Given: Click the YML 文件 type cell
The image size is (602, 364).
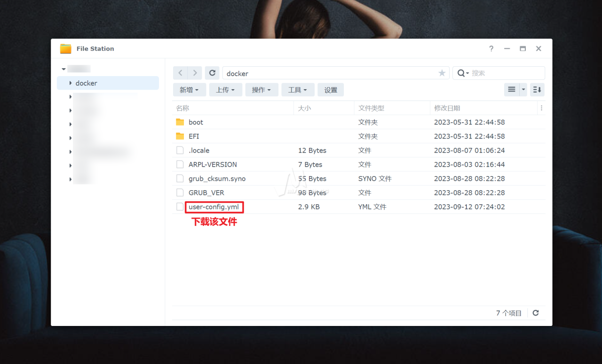Looking at the screenshot, I should click(372, 207).
